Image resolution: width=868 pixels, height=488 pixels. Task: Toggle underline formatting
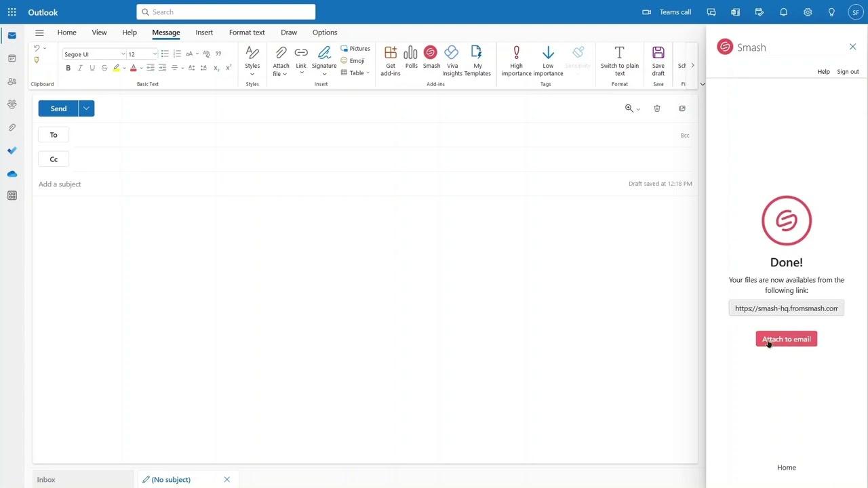point(92,68)
